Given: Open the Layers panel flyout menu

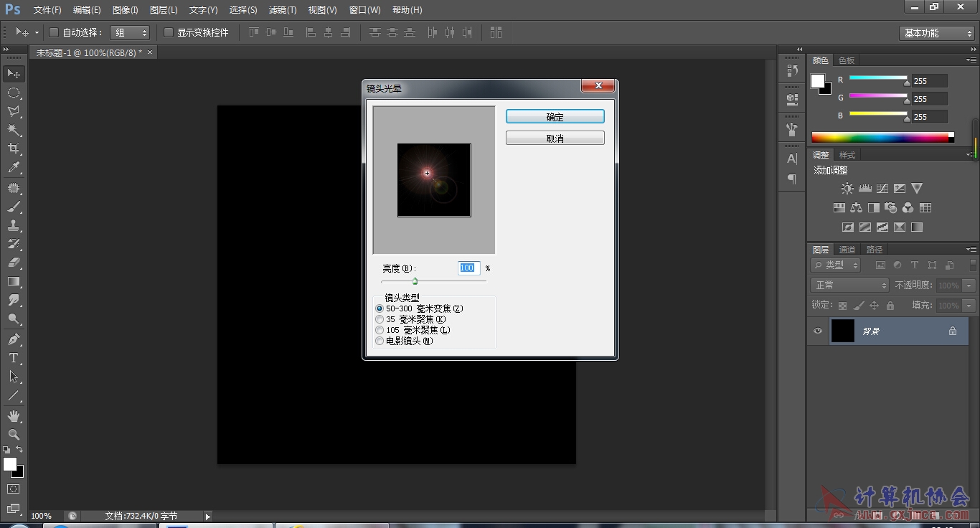Looking at the screenshot, I should 971,250.
